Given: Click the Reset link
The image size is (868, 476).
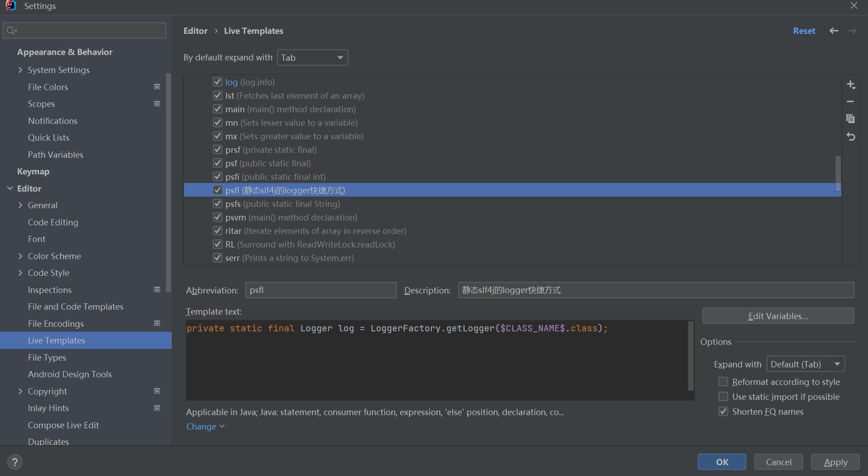Looking at the screenshot, I should [804, 31].
